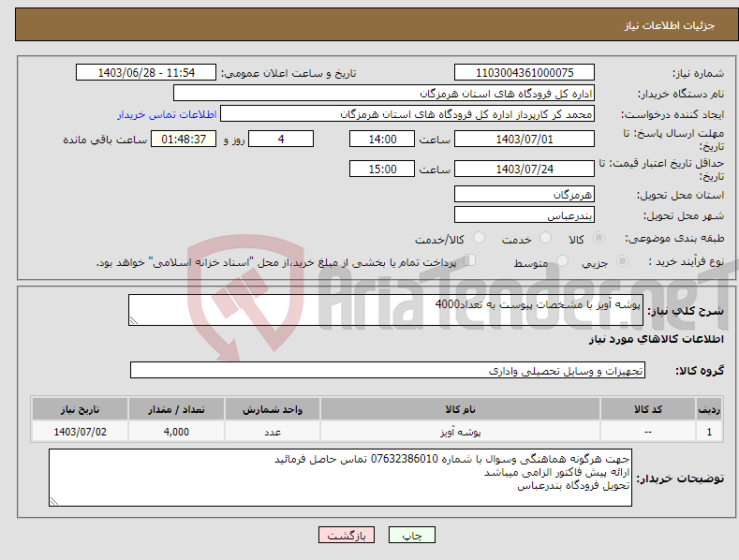Click the چاپ print button
Screen dimensions: 739x560
(x=412, y=535)
